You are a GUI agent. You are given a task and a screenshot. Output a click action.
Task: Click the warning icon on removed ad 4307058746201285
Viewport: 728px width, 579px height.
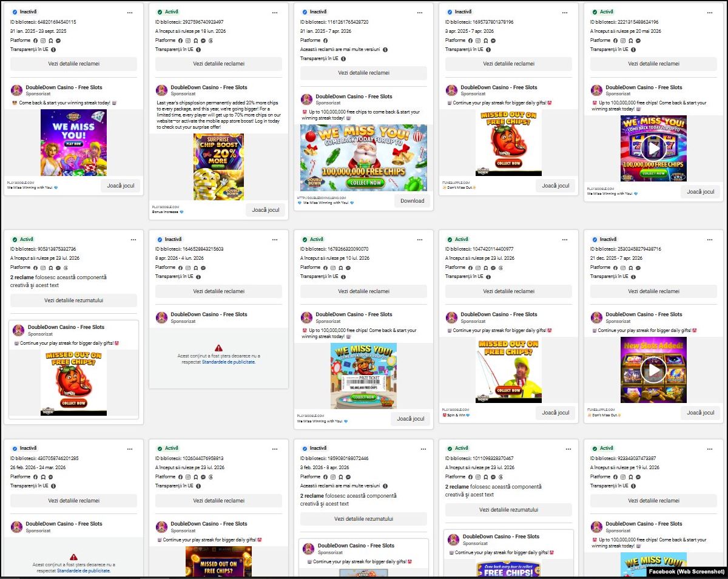point(73,557)
